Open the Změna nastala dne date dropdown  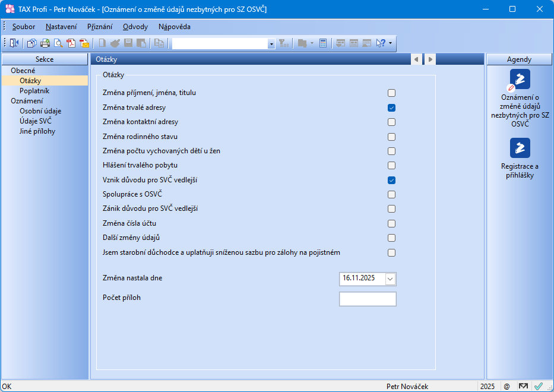[x=390, y=279]
